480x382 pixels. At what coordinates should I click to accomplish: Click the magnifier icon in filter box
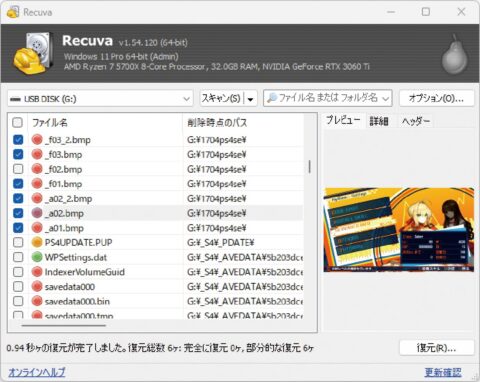272,98
